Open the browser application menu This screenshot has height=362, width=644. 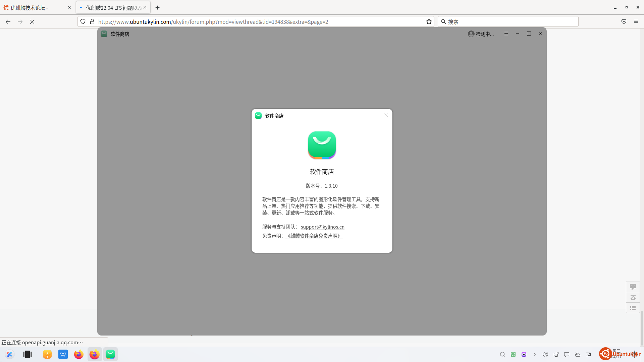[636, 21]
